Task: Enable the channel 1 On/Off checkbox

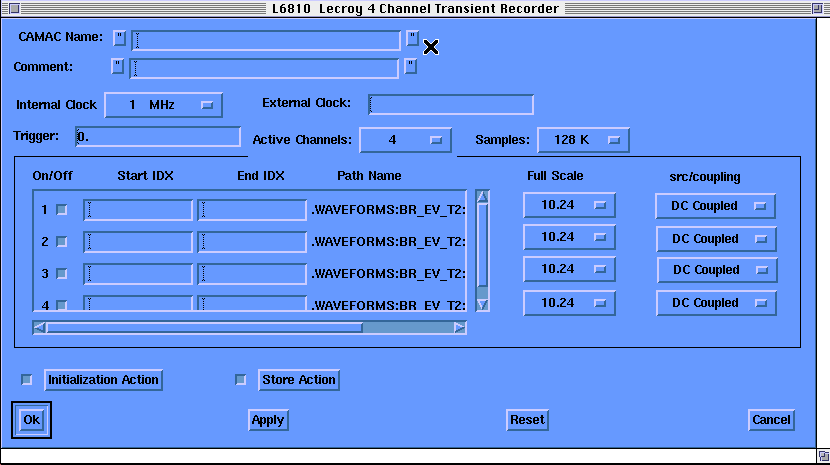Action: point(62,210)
